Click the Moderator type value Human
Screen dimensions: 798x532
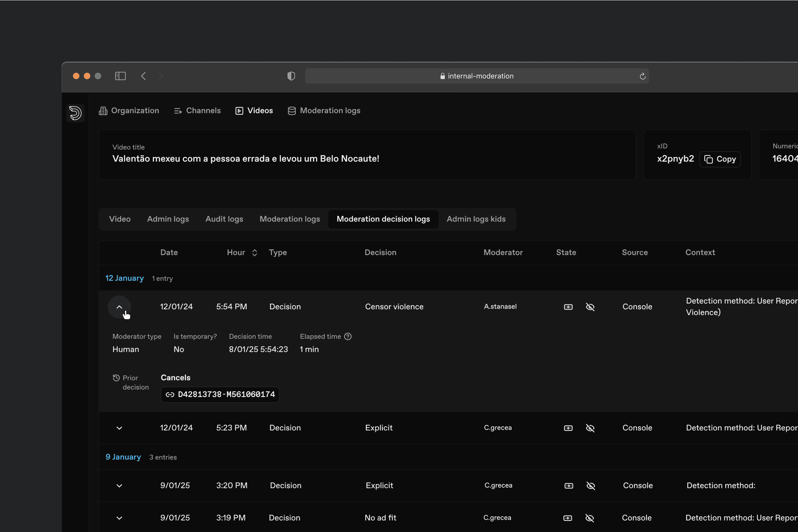[x=126, y=349]
